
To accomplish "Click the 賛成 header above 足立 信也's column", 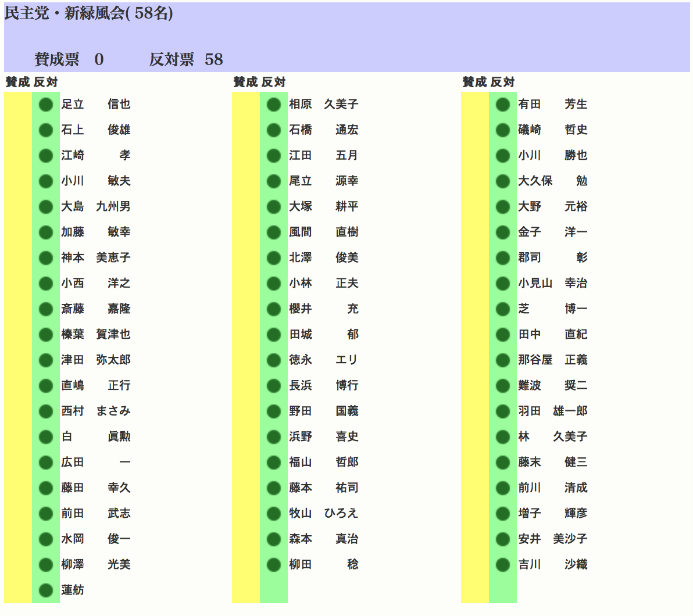I will point(17,82).
